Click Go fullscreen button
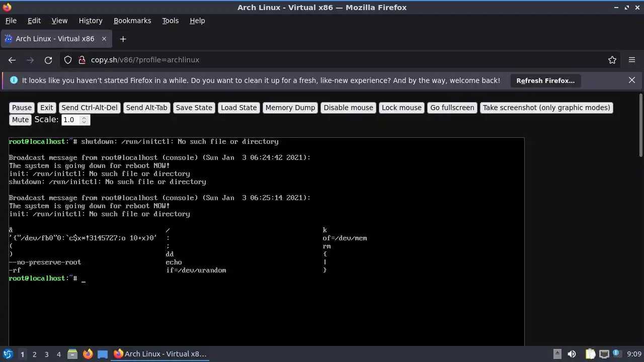Screen dimensions: 644x362 (452, 108)
